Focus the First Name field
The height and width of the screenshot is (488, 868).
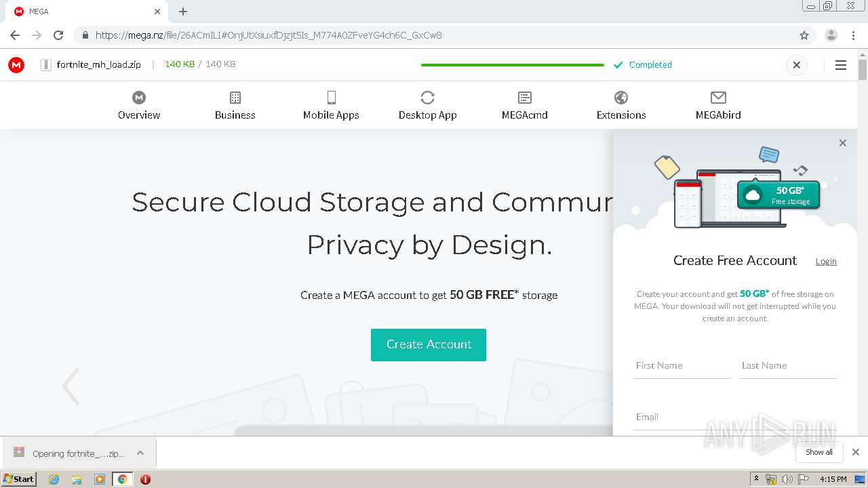682,366
